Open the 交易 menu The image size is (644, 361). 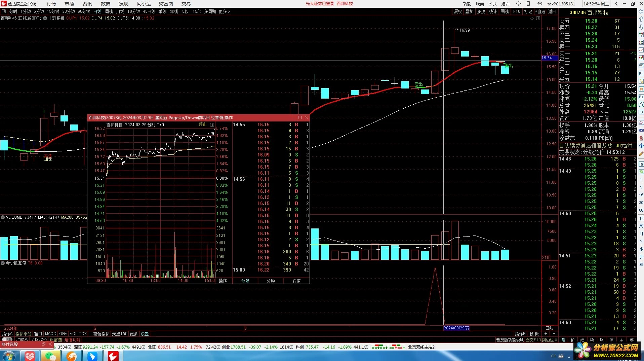point(186,4)
